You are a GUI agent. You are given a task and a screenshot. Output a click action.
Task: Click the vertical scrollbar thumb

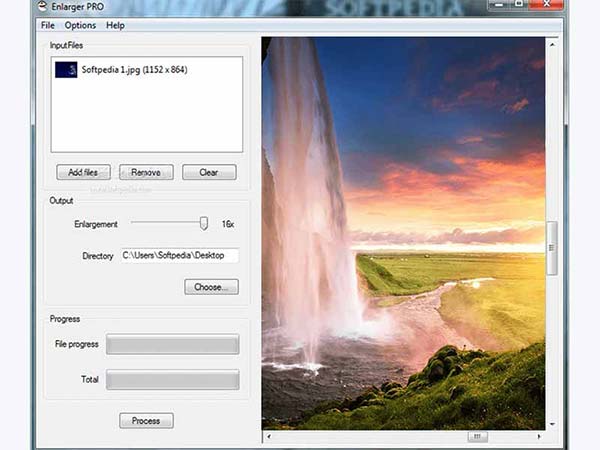pyautogui.click(x=551, y=248)
